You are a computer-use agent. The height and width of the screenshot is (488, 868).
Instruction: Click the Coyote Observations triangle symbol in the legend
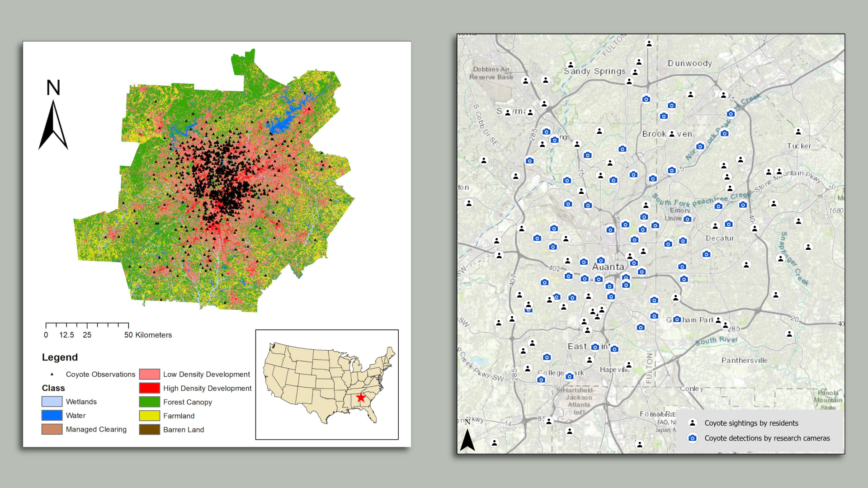tap(52, 374)
